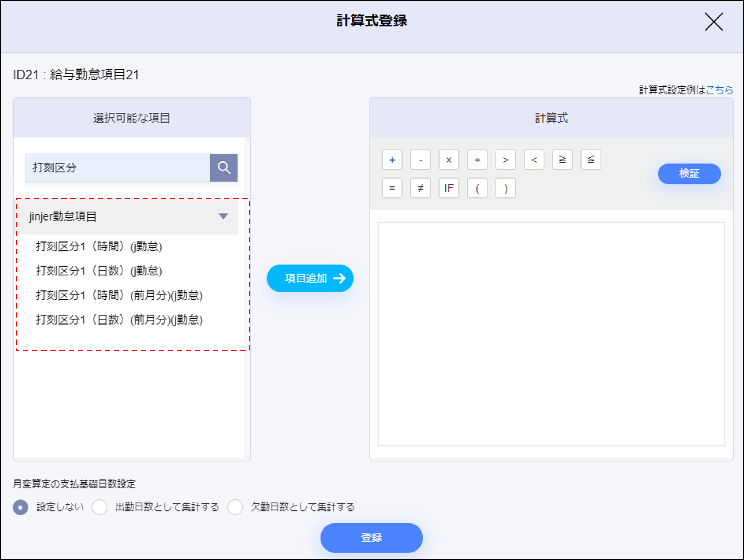Select 出勤日数として集計する radio button
This screenshot has width=744, height=560.
[100, 507]
